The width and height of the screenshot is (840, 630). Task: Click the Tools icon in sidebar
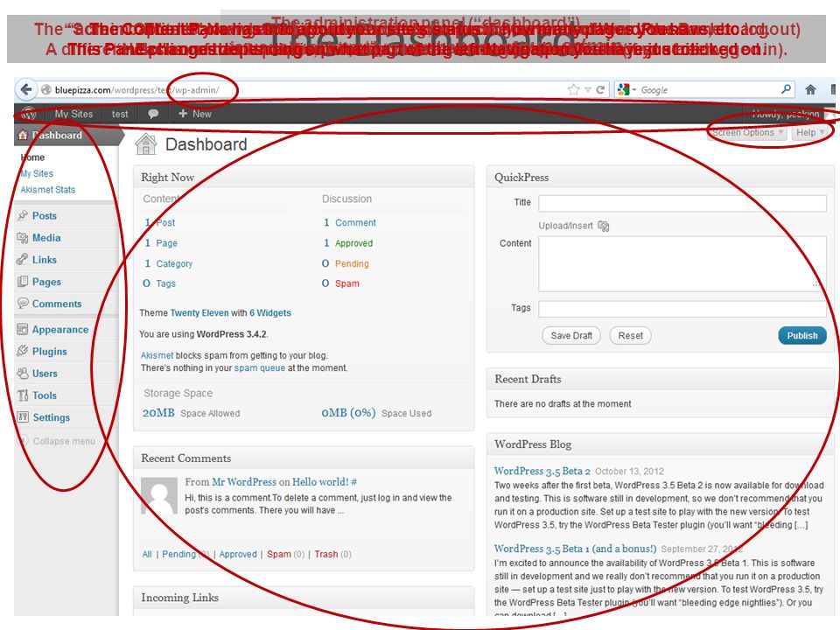[x=23, y=395]
